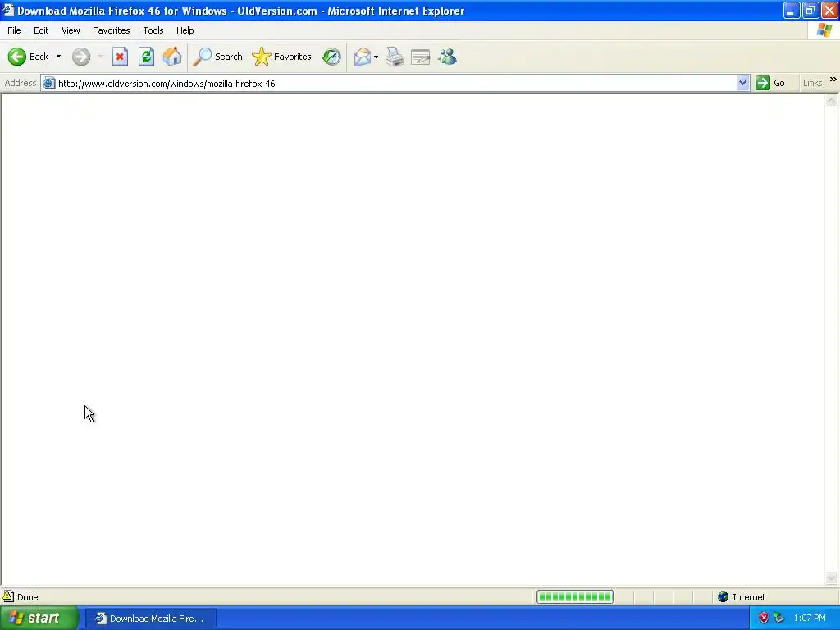The image size is (840, 630).
Task: Click the network connection tray icon
Action: pyautogui.click(x=779, y=619)
